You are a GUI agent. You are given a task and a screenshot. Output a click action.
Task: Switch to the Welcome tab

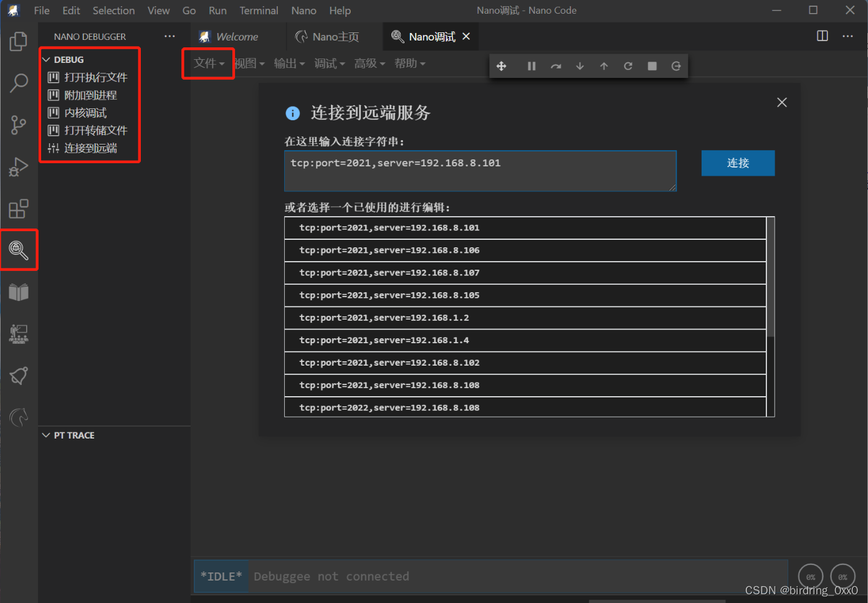[236, 36]
